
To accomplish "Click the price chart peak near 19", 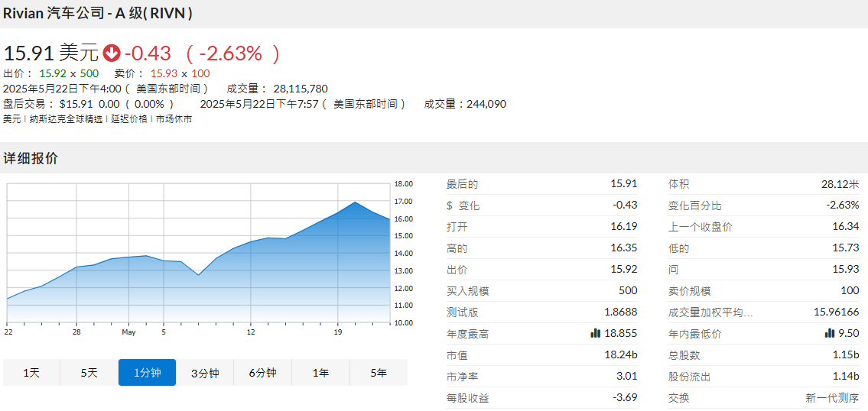I will coord(356,202).
